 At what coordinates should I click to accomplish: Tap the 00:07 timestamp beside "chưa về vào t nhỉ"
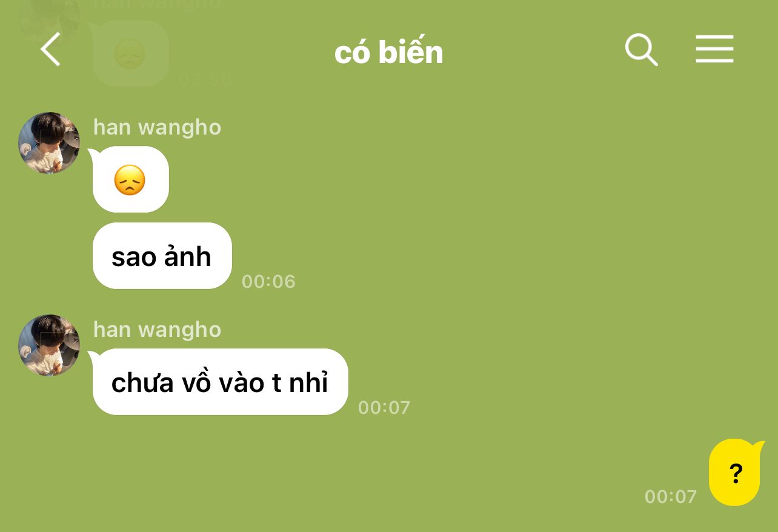point(384,407)
